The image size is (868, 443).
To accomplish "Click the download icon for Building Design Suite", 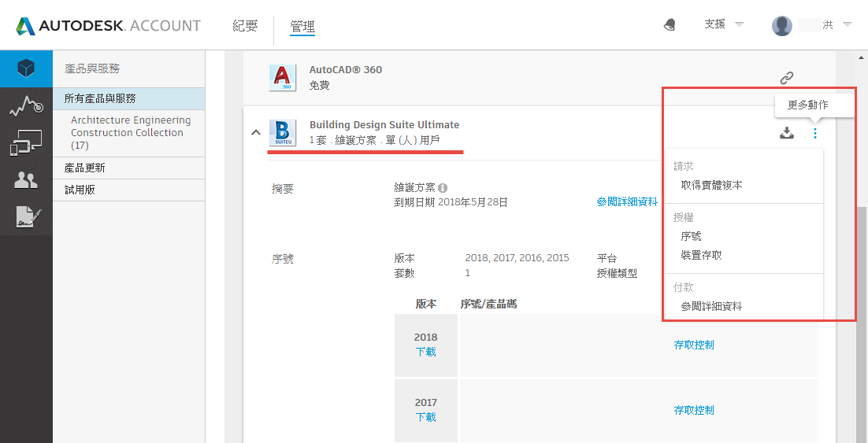I will (787, 133).
